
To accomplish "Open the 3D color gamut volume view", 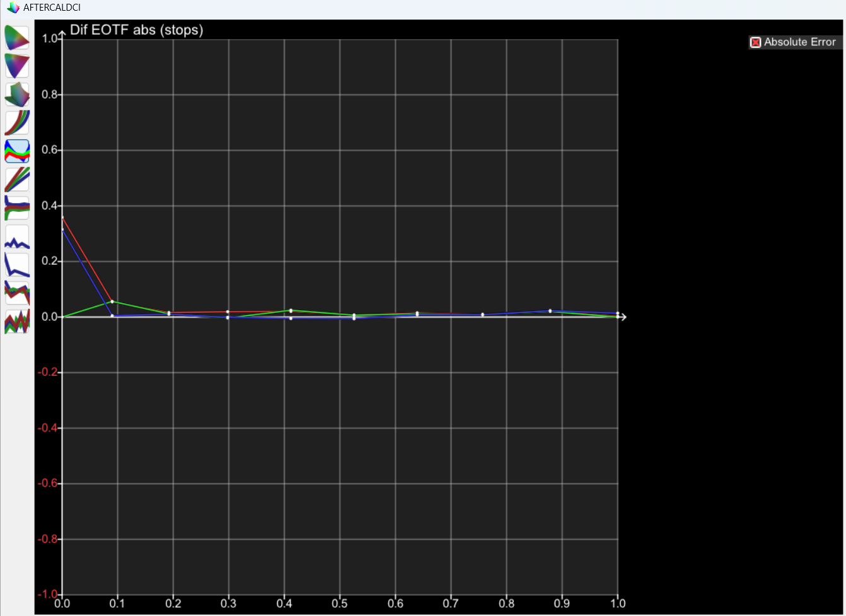I will 17,95.
